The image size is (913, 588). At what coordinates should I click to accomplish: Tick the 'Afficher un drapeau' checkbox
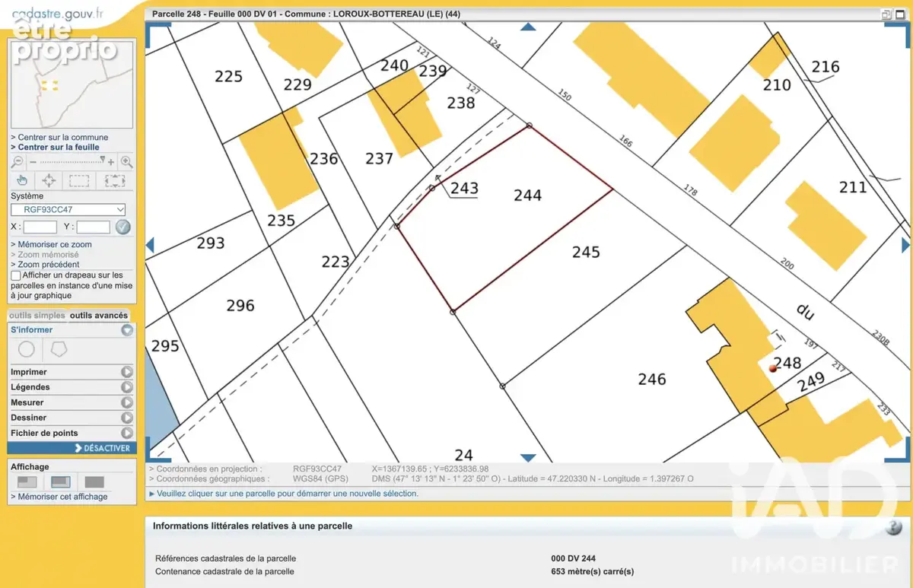click(x=16, y=275)
